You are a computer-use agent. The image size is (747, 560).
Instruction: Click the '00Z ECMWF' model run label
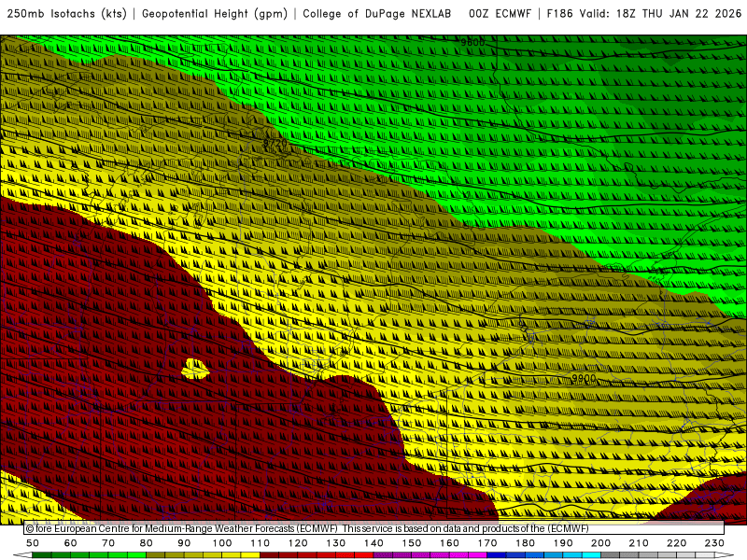(x=500, y=14)
